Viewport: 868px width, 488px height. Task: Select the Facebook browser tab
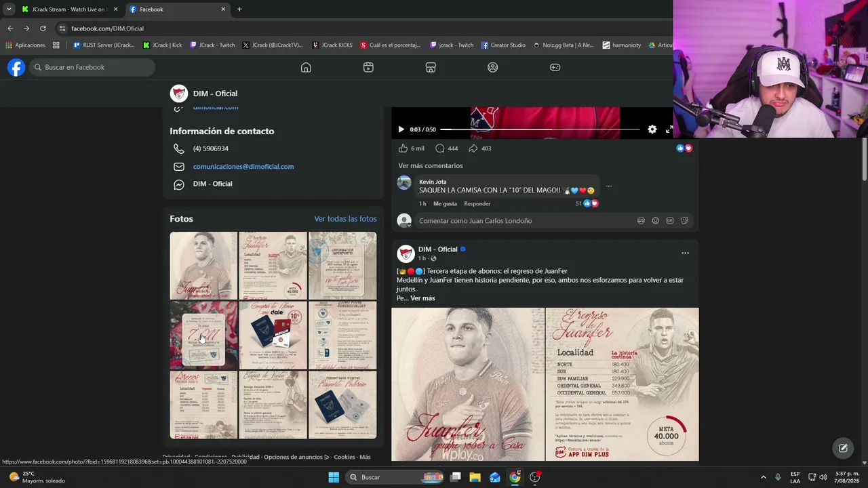[x=176, y=9]
